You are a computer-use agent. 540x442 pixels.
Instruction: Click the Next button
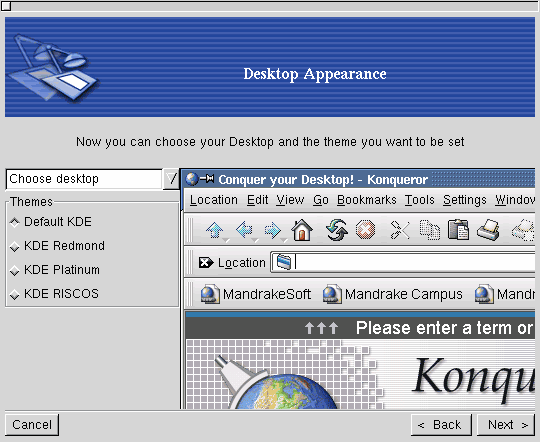coord(506,425)
